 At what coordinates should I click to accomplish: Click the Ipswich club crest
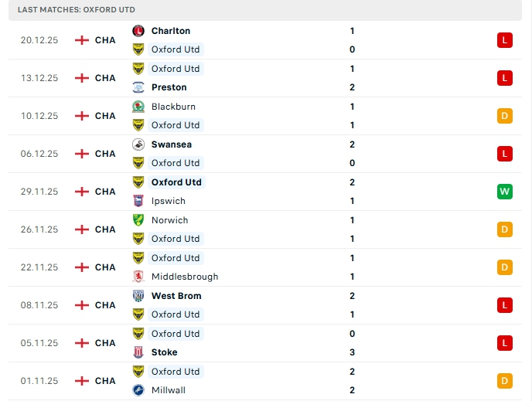[138, 201]
